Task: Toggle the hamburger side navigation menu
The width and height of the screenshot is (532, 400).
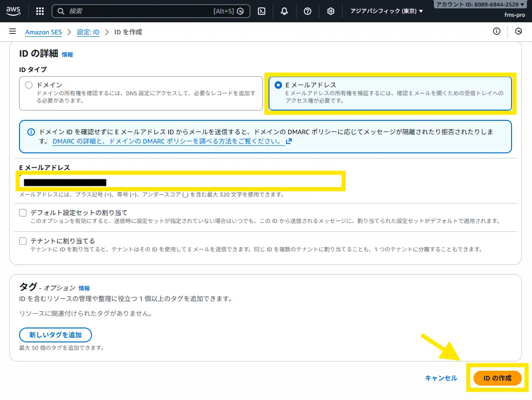Action: coord(13,32)
